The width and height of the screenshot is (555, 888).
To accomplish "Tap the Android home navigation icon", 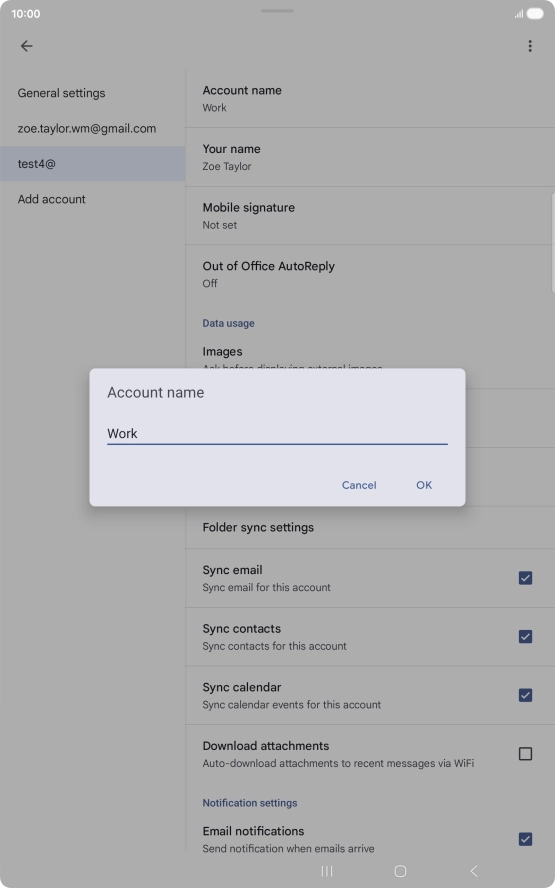I will pos(400,870).
